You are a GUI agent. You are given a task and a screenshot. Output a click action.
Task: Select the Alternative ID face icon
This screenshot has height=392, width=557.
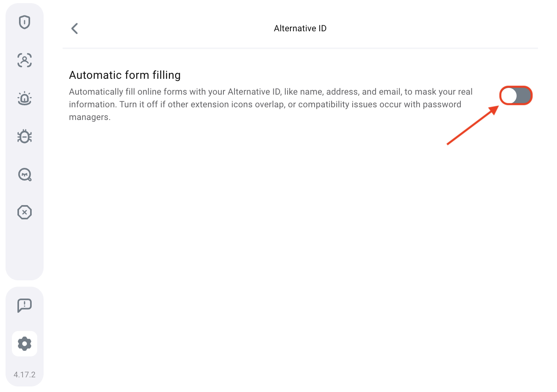[25, 60]
